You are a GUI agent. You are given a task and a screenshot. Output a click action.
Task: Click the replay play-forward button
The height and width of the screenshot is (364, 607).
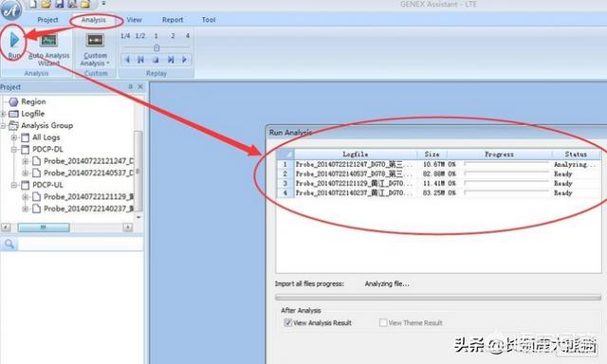[x=184, y=60]
